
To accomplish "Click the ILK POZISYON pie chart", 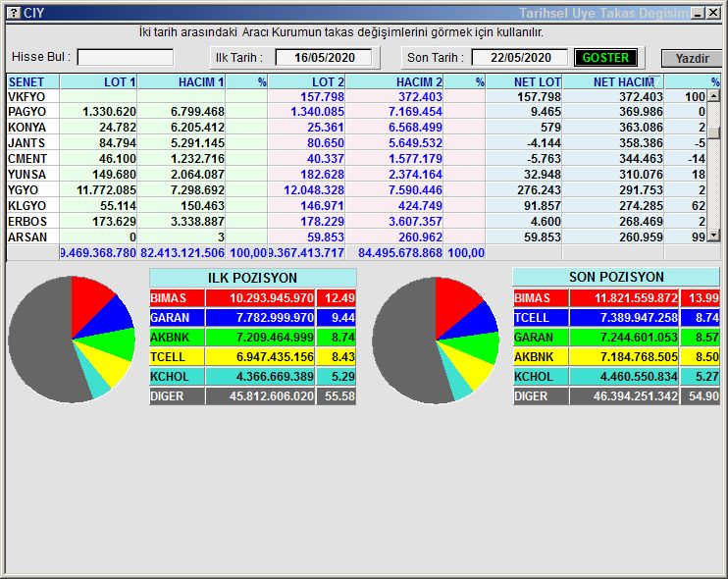I will pos(72,340).
